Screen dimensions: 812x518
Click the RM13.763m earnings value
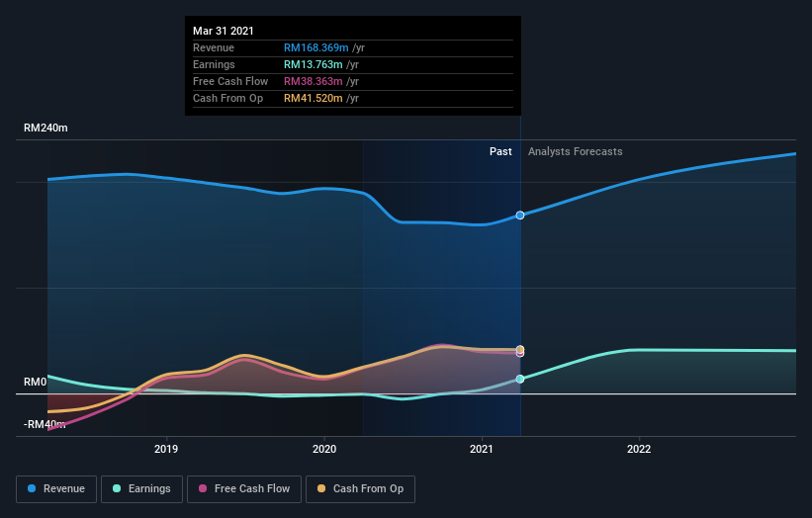pyautogui.click(x=314, y=64)
